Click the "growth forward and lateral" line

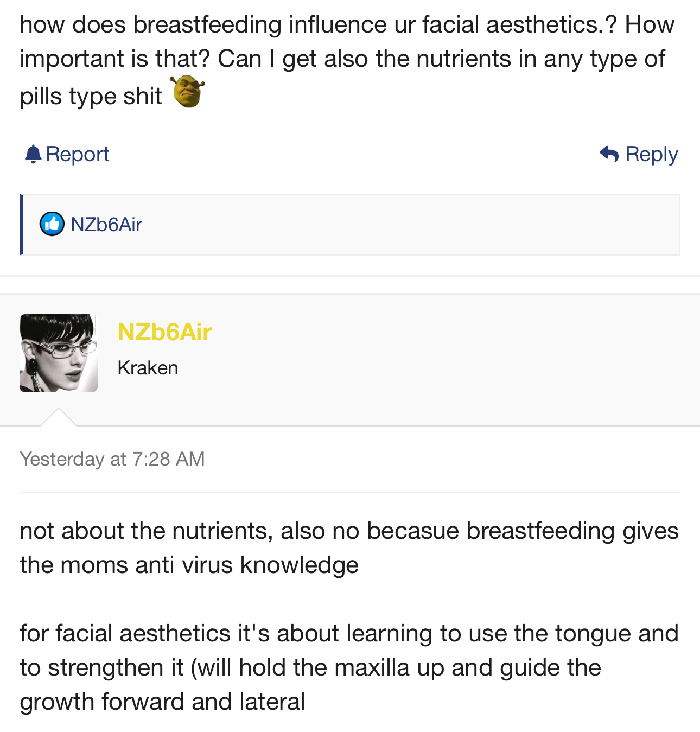162,702
